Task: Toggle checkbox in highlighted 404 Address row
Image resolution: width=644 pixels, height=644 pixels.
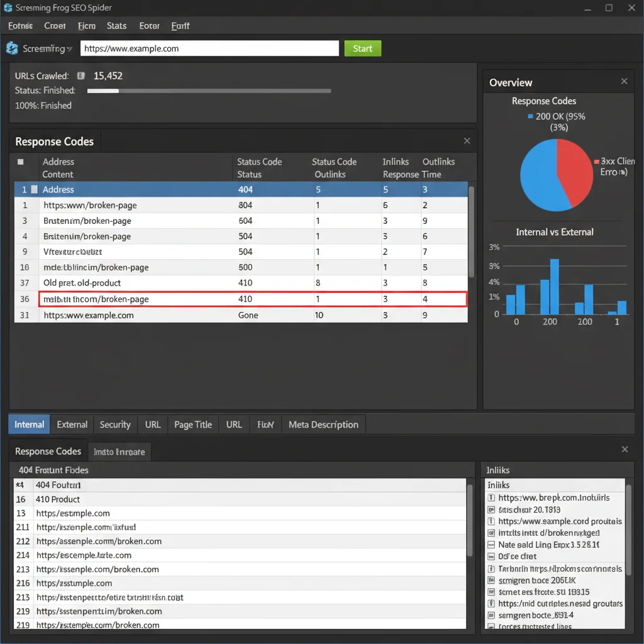Action: click(x=35, y=189)
